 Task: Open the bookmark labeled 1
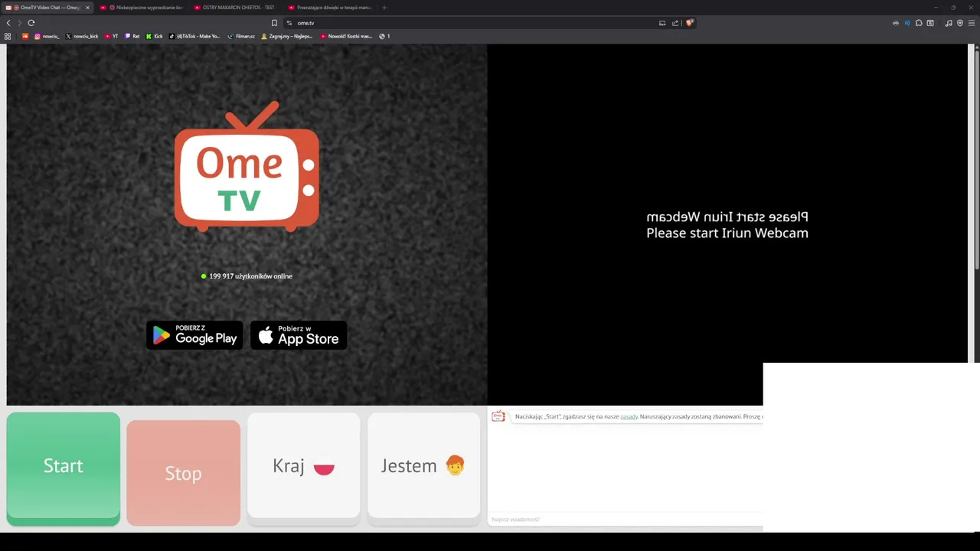click(384, 36)
